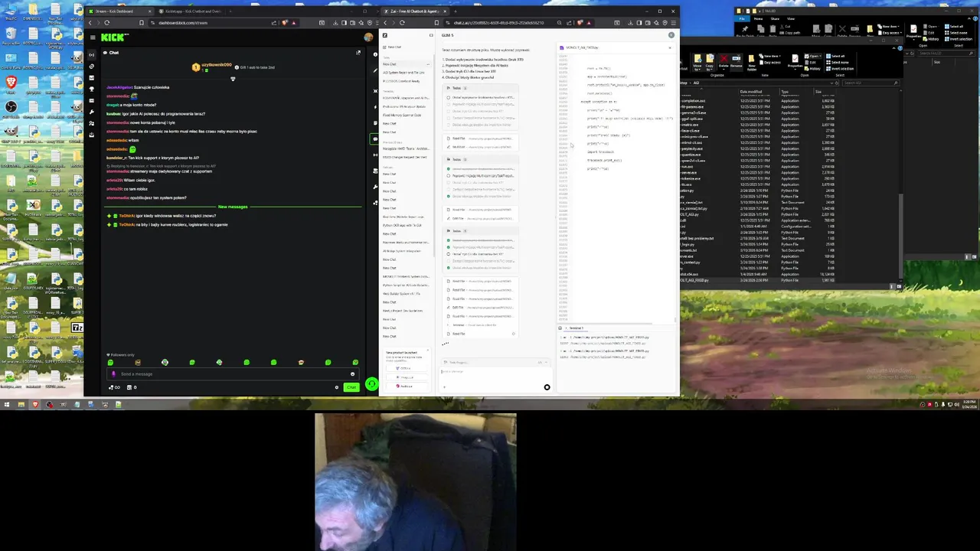Select the highlighted chat icon in Kick widget bar
This screenshot has height=551, width=980.
(x=375, y=139)
